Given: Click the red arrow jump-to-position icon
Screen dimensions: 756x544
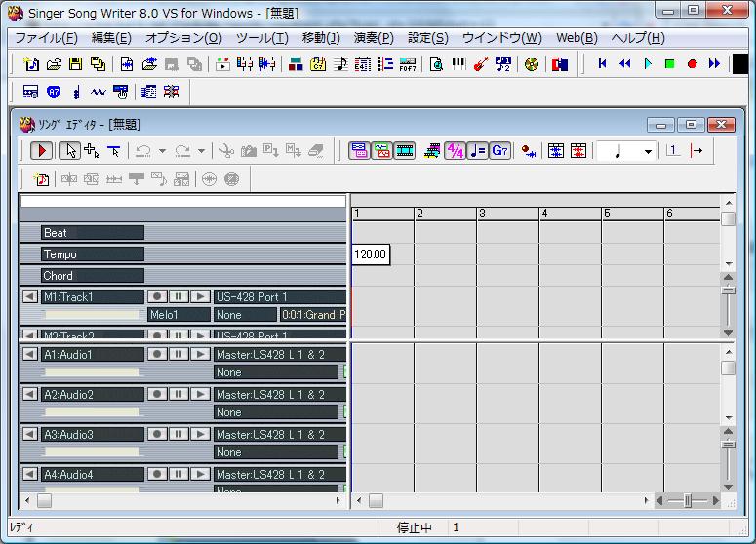Looking at the screenshot, I should [696, 151].
